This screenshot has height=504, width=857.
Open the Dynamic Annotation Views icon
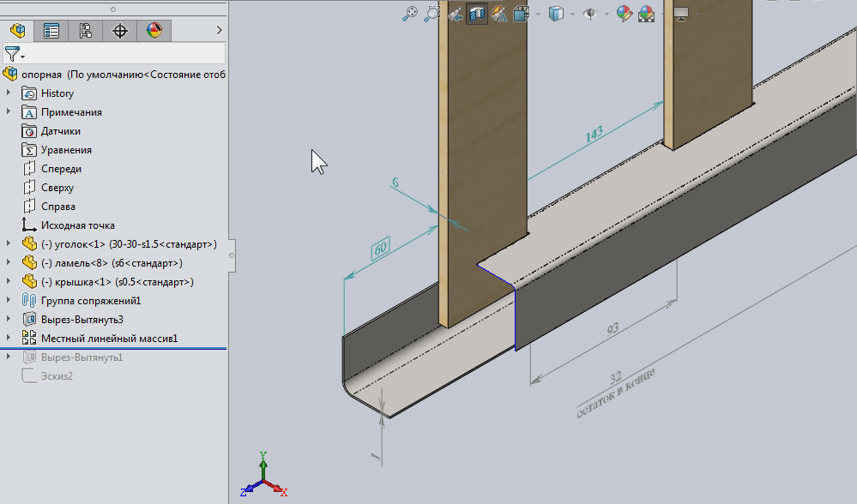coord(499,14)
